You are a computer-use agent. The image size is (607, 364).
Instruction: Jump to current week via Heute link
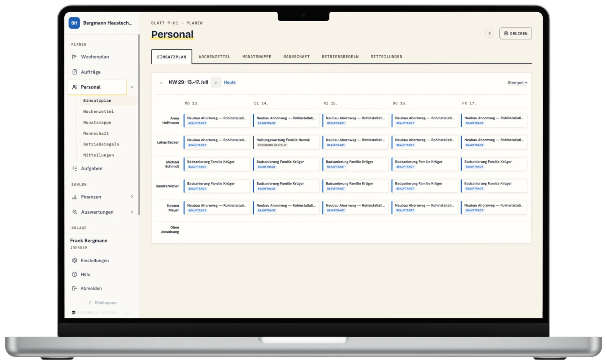tap(230, 82)
